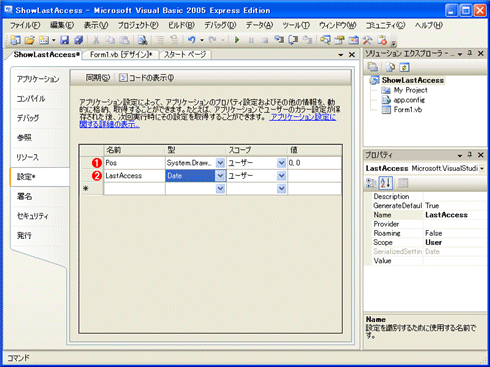
Task: Select Form1.vb in Solution Explorer
Action: click(x=408, y=109)
